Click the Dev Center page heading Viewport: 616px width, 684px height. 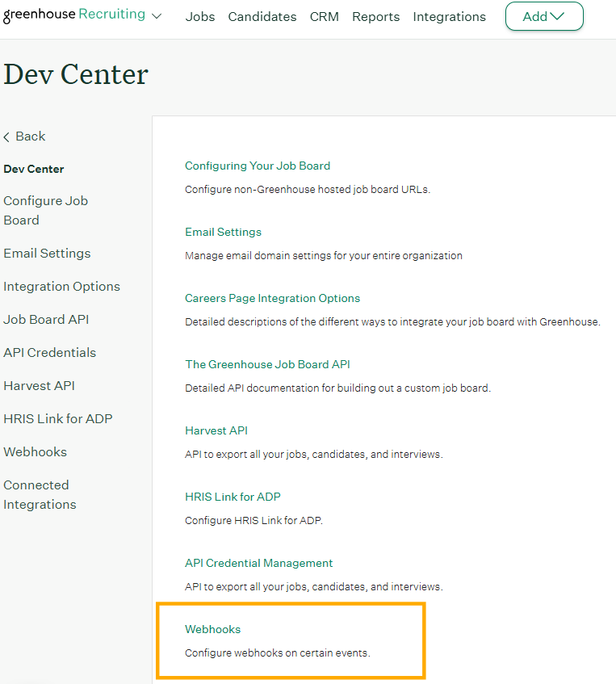coord(76,74)
